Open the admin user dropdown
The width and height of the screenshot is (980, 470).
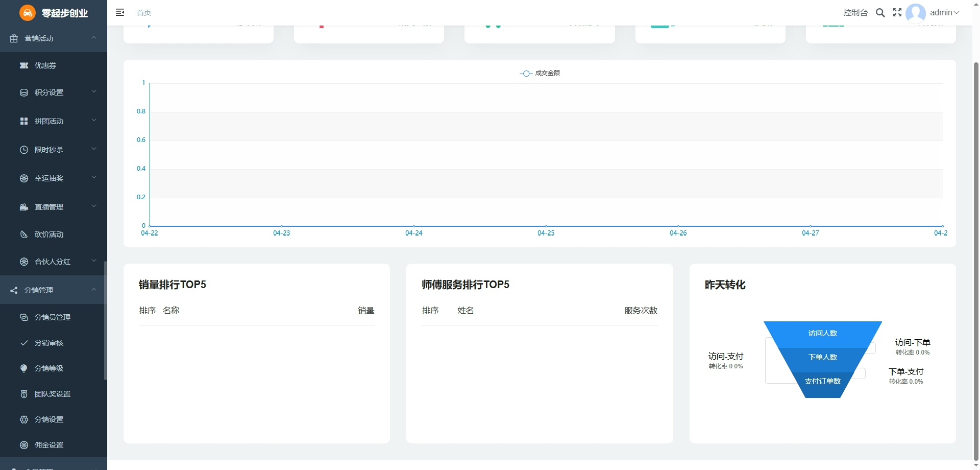pyautogui.click(x=945, y=13)
